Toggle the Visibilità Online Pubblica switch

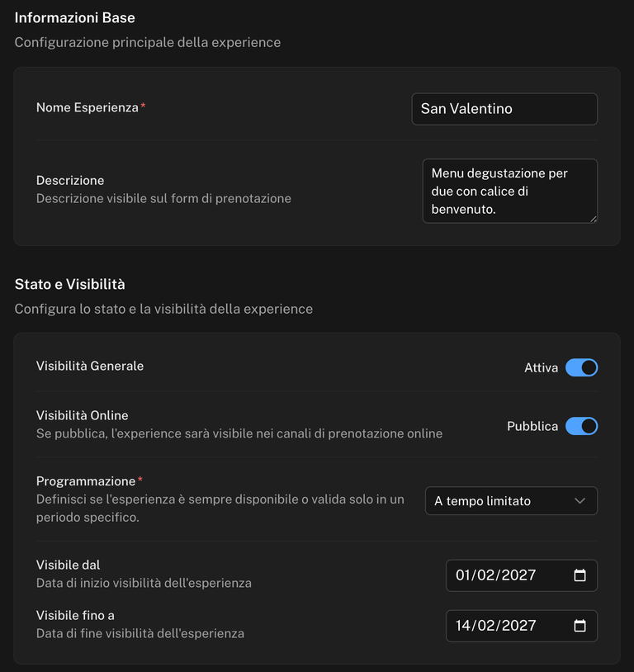pos(581,426)
